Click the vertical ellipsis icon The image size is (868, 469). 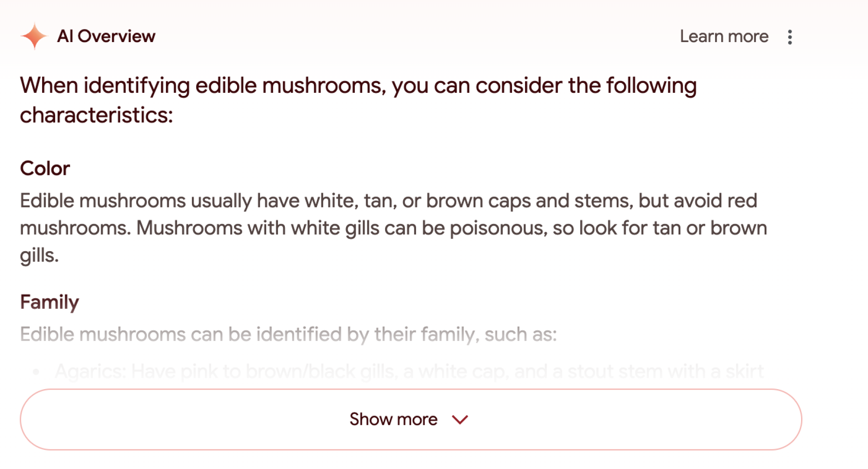(790, 37)
